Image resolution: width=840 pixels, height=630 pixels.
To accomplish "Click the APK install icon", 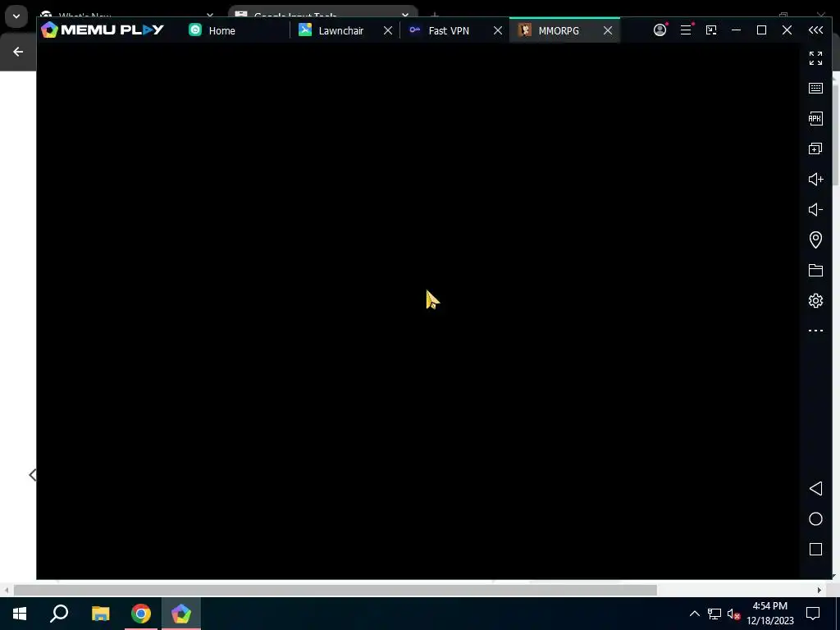I will tap(815, 118).
